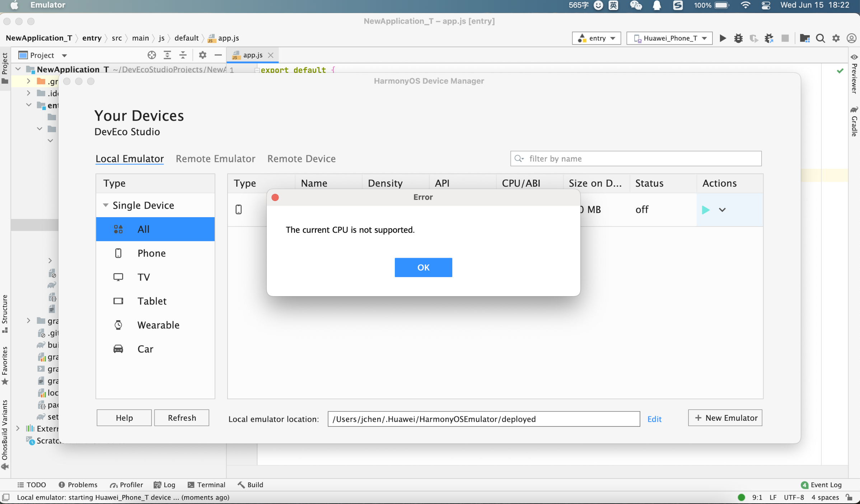Select the Local Emulator tab
The image size is (860, 504).
[x=130, y=159]
